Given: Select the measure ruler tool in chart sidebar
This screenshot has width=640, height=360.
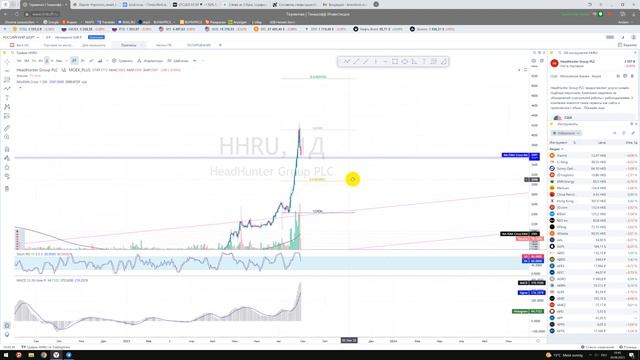Looking at the screenshot, I should tap(7, 128).
